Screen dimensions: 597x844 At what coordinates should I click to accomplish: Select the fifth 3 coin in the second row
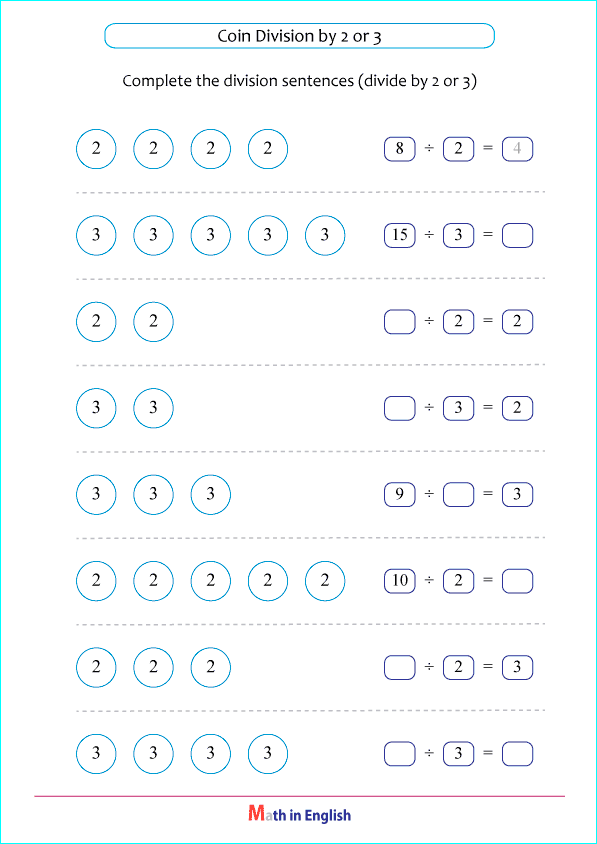click(325, 235)
